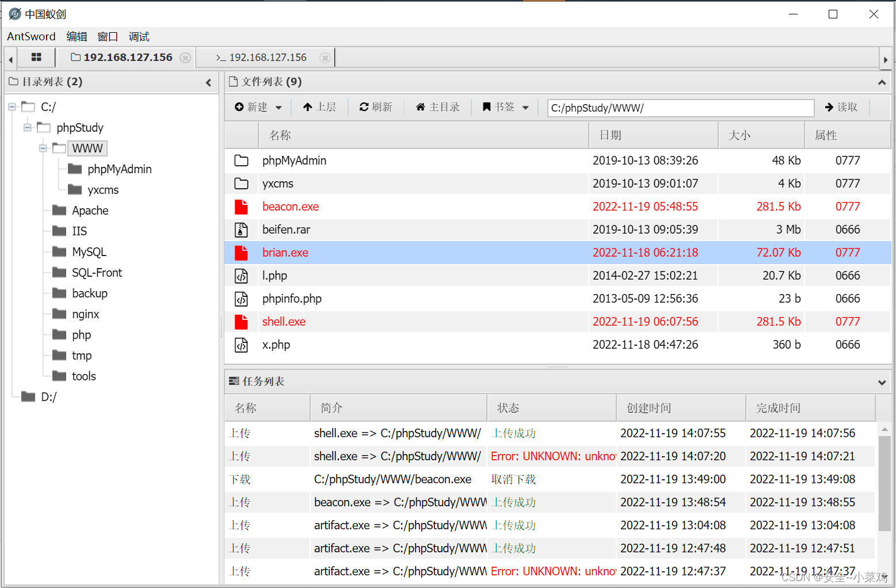Select the x.php file name
The height and width of the screenshot is (588, 896).
(276, 345)
